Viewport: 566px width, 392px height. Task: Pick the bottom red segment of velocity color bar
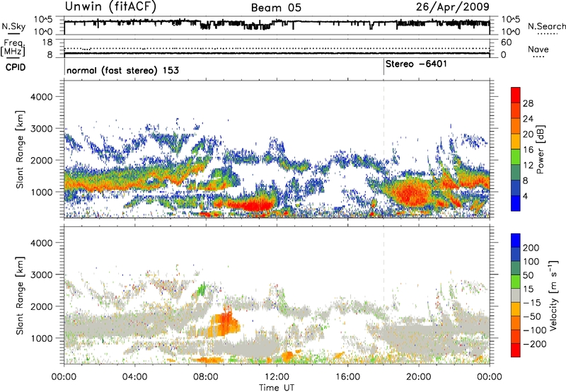[516, 350]
